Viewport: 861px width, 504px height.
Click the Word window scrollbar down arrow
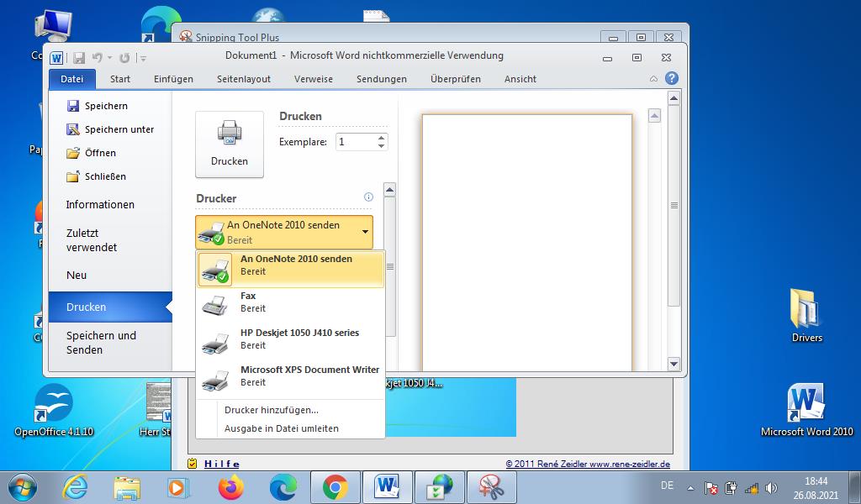673,364
